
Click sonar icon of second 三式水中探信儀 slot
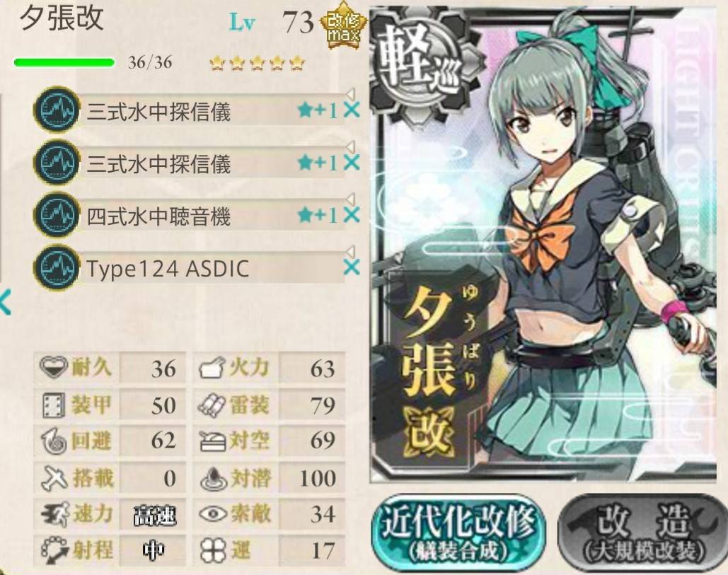pyautogui.click(x=57, y=163)
